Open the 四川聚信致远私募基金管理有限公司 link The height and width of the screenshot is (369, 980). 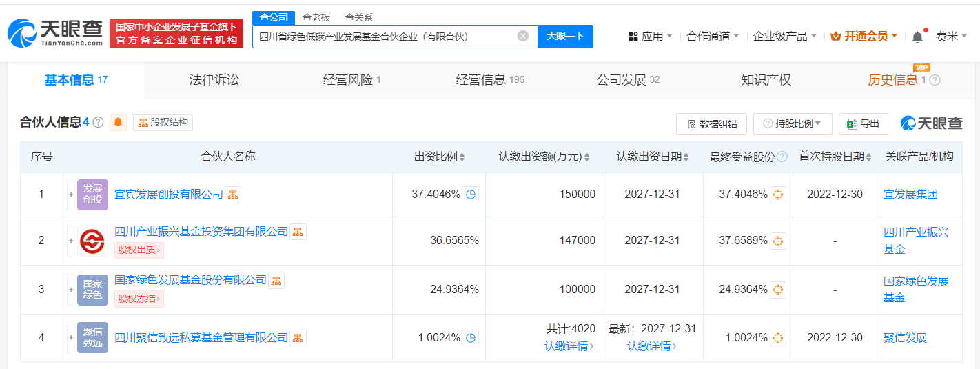(x=201, y=338)
